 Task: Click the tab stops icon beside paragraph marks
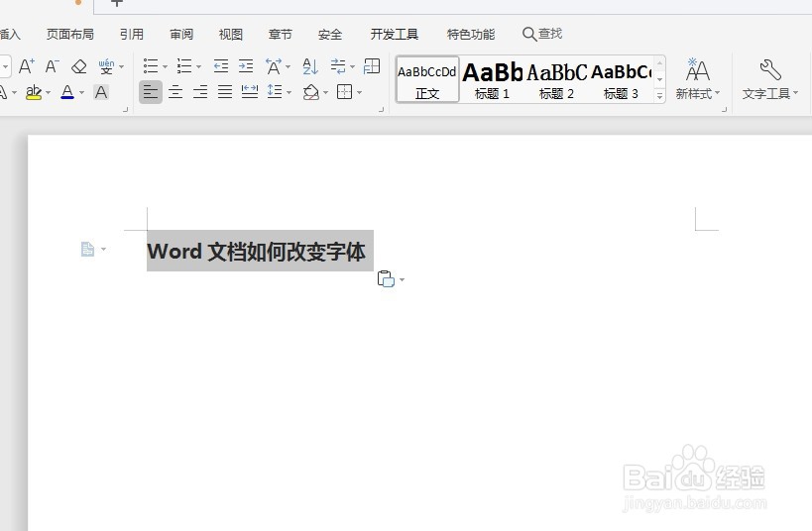point(372,66)
